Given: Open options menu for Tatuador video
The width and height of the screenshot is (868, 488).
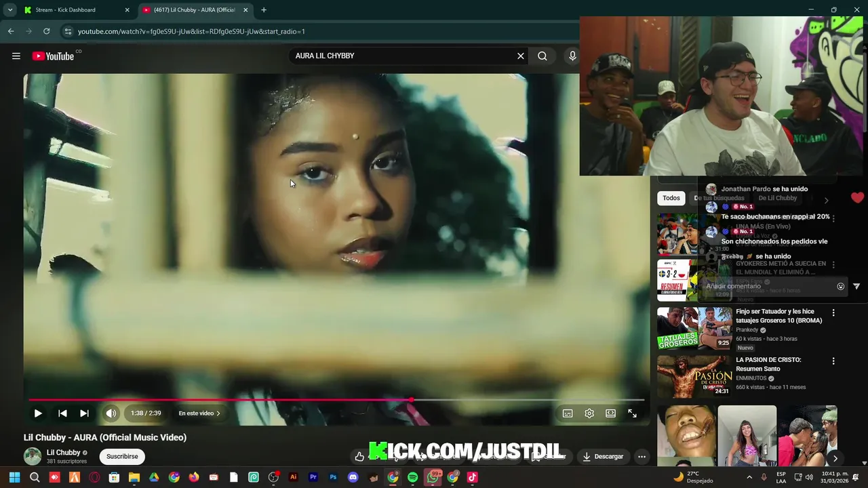Looking at the screenshot, I should 833,312.
